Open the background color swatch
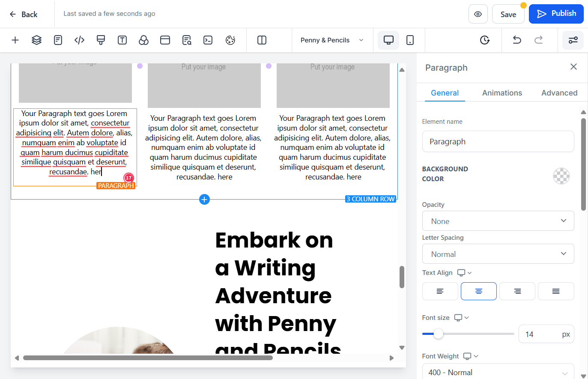The image size is (588, 379). 561,176
